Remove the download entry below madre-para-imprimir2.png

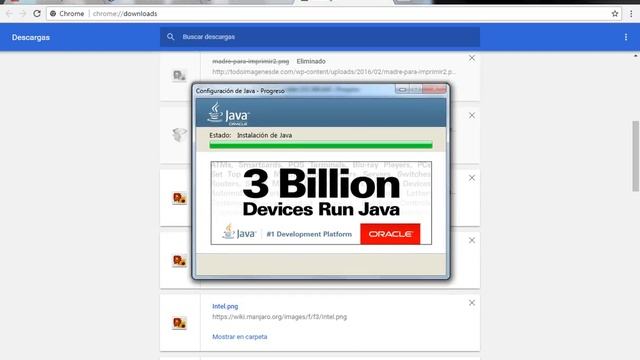tap(472, 116)
